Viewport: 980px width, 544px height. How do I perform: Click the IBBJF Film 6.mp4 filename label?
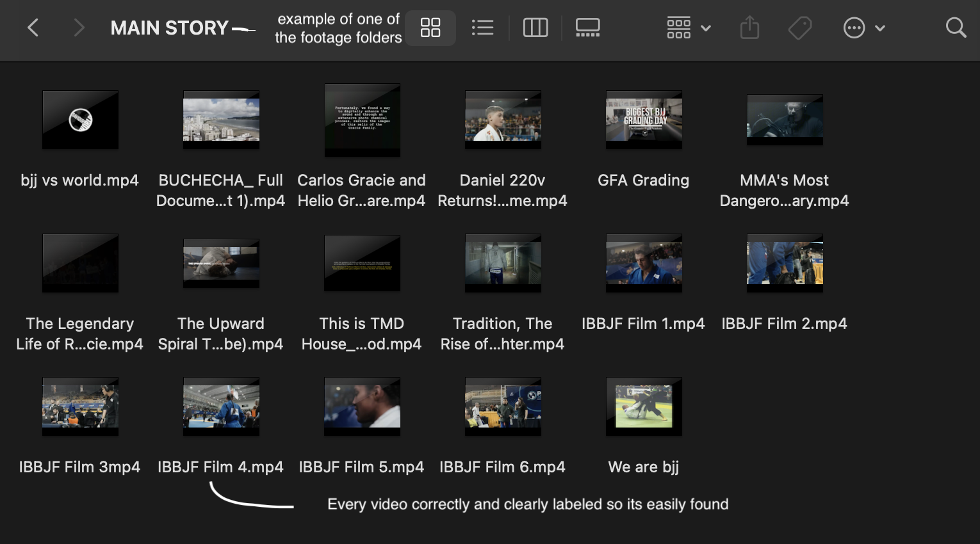(502, 467)
